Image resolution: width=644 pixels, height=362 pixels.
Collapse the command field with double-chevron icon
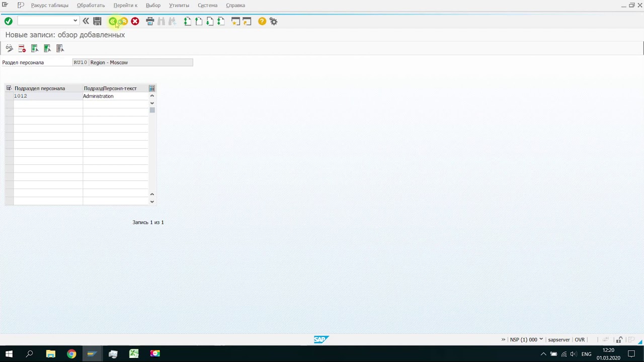[x=86, y=21]
